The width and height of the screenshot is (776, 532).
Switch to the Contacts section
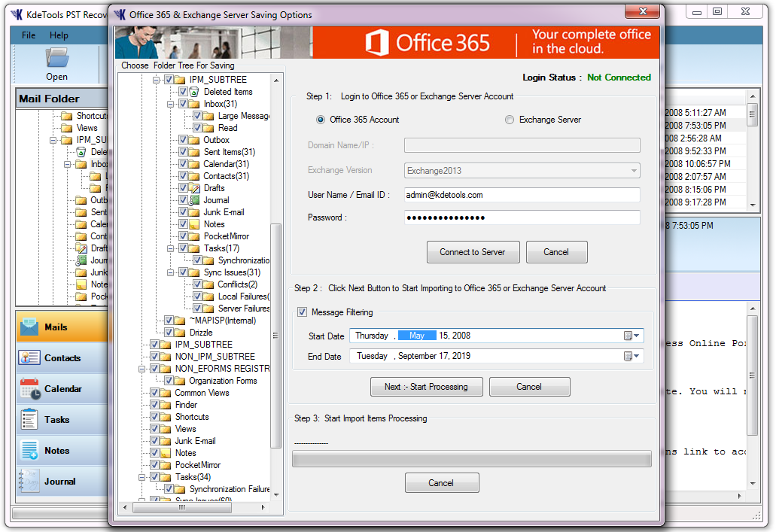pos(62,357)
